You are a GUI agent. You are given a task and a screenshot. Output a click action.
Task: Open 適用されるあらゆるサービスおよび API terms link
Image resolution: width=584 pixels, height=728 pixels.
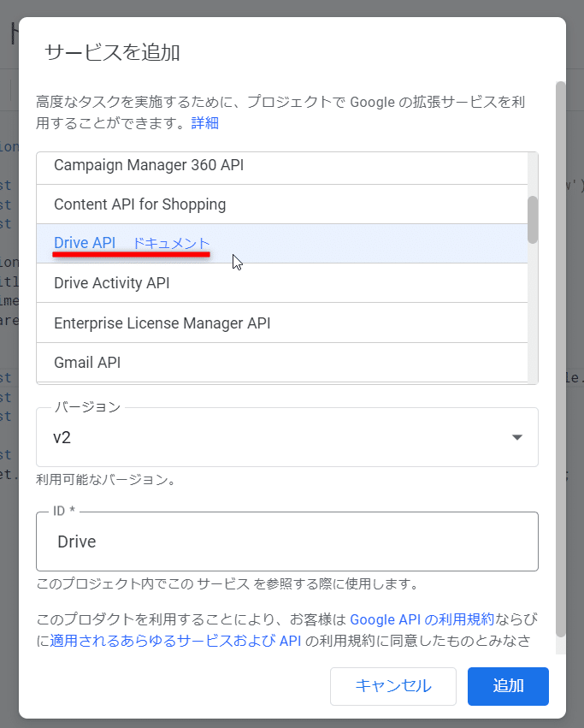tap(175, 641)
